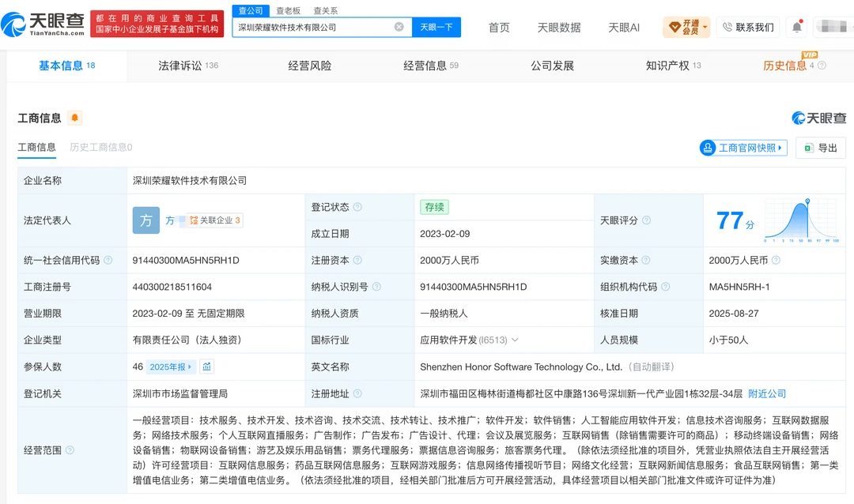Clear the search box with the X icon

(x=399, y=27)
